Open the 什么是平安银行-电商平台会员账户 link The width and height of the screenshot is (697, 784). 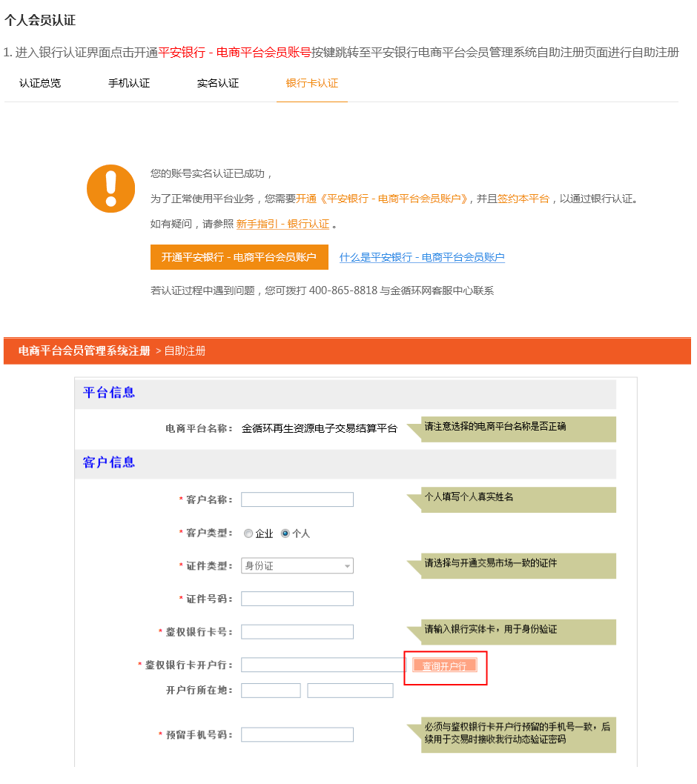click(422, 257)
